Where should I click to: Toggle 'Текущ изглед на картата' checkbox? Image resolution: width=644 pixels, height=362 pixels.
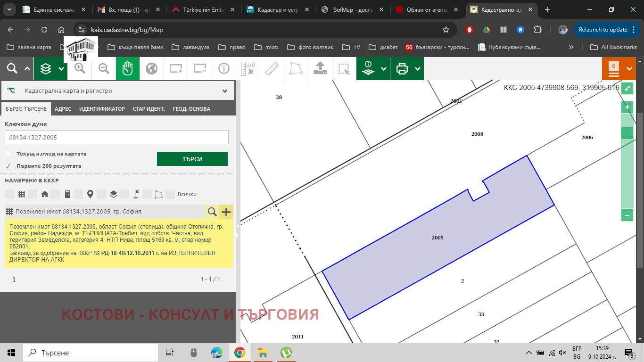[8, 154]
